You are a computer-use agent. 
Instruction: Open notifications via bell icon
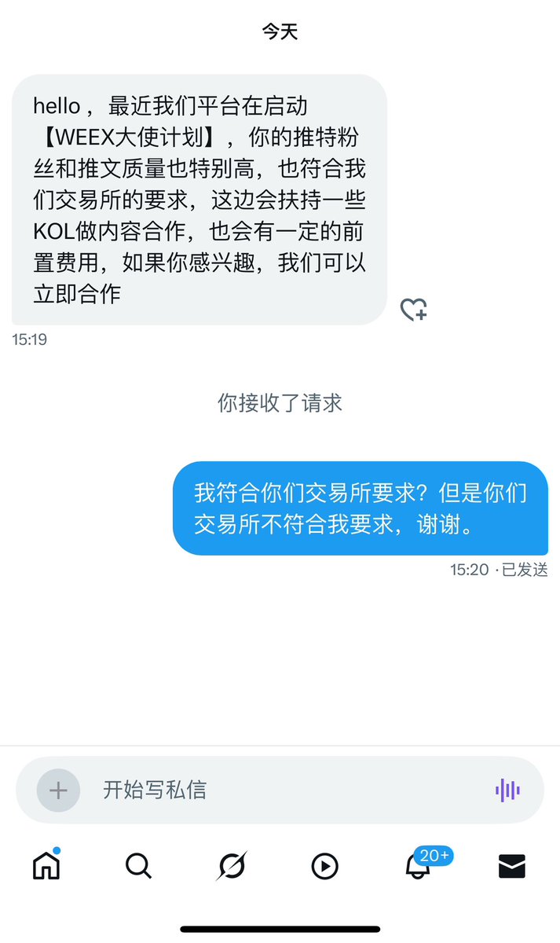[418, 866]
